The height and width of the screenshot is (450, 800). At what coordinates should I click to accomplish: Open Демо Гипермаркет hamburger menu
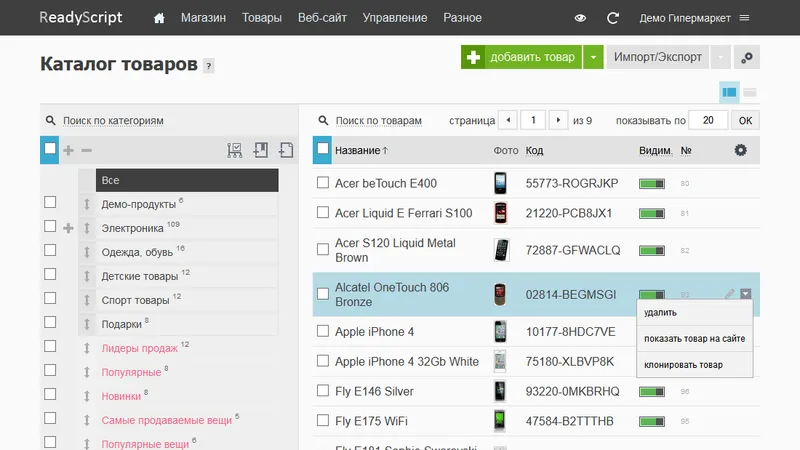click(744, 18)
